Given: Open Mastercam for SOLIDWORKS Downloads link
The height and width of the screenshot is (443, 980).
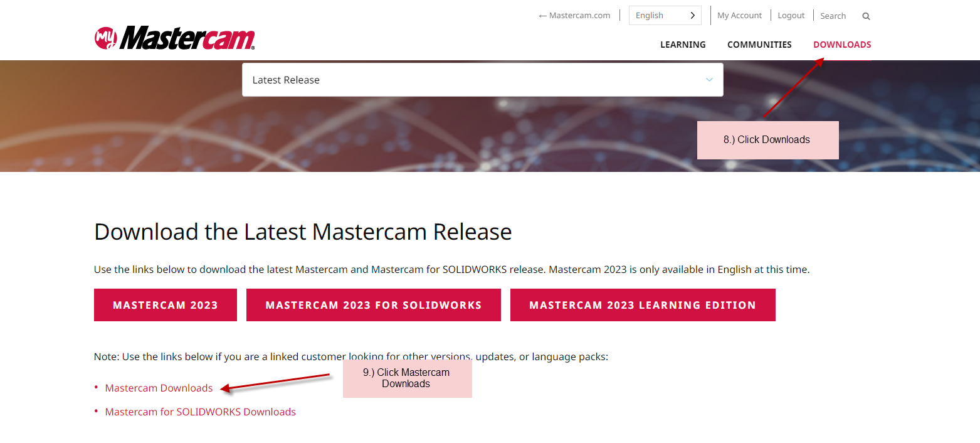Looking at the screenshot, I should click(x=201, y=412).
